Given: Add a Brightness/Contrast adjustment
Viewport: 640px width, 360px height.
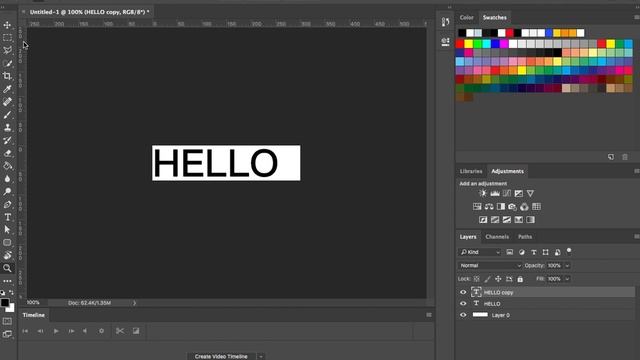Looking at the screenshot, I should 483,193.
